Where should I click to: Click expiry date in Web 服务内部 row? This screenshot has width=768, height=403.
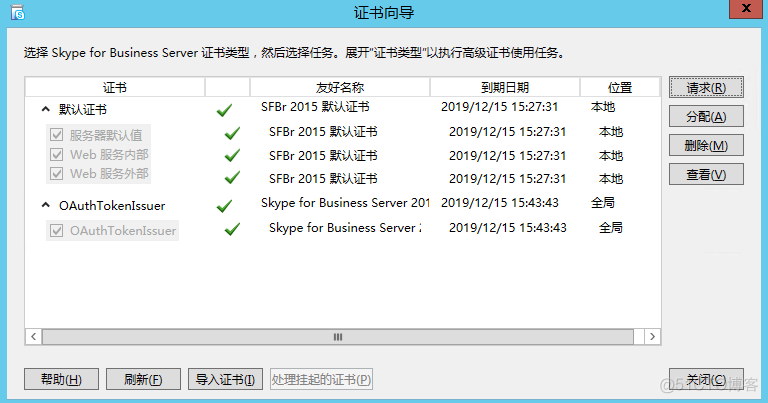507,156
